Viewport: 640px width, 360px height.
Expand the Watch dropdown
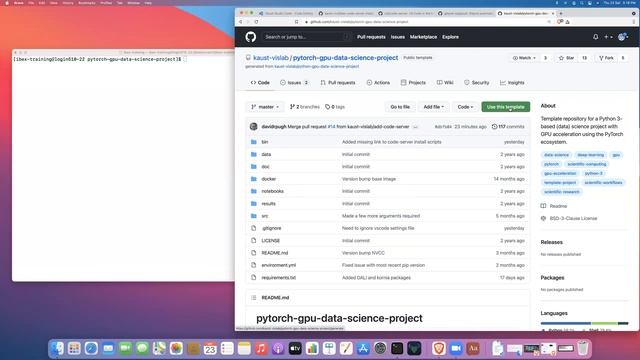pyautogui.click(x=524, y=58)
